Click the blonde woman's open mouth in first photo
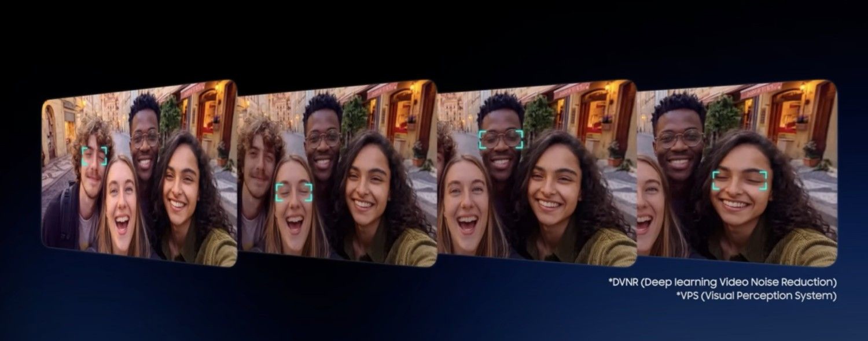This screenshot has width=868, height=341. 122,225
